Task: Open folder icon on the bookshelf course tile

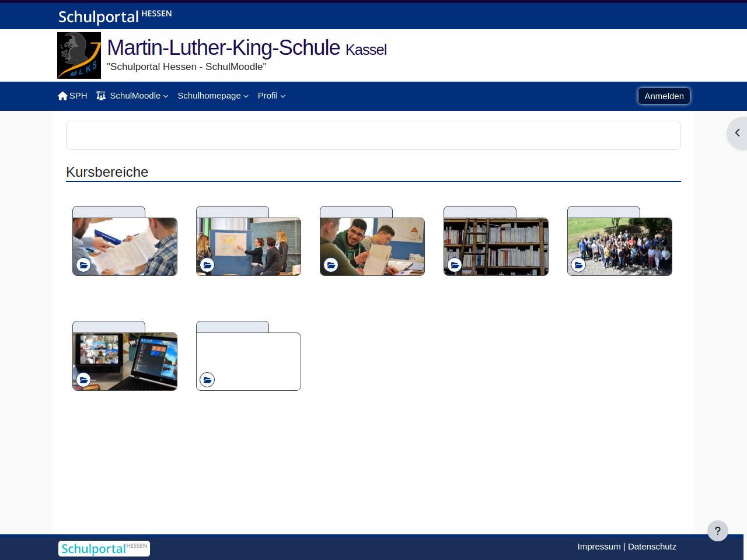Action: click(455, 265)
